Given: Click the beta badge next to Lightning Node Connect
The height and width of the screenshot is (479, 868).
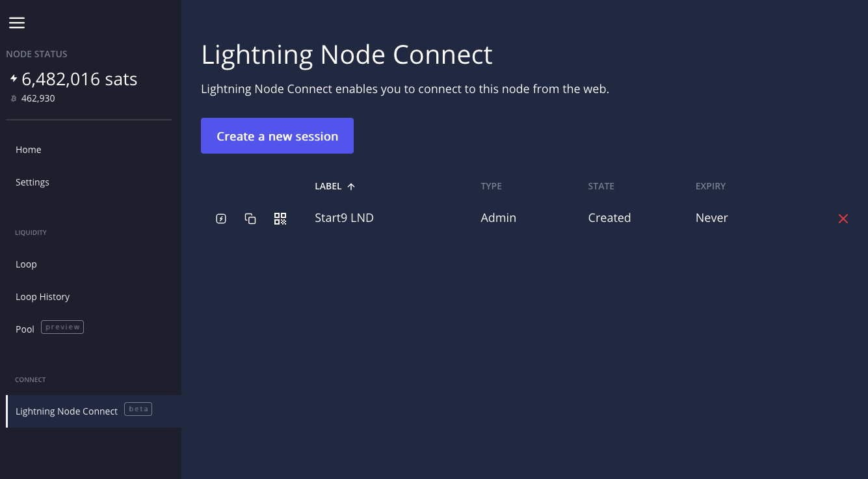Looking at the screenshot, I should (x=138, y=409).
